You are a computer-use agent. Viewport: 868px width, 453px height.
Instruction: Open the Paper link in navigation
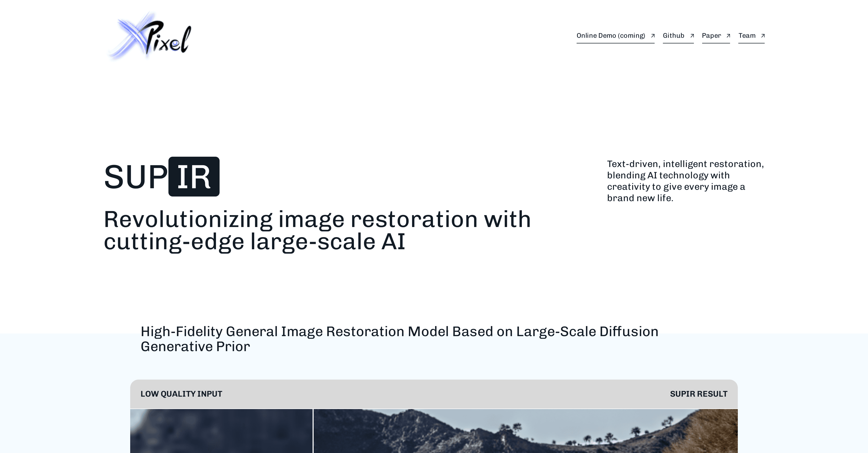[711, 36]
